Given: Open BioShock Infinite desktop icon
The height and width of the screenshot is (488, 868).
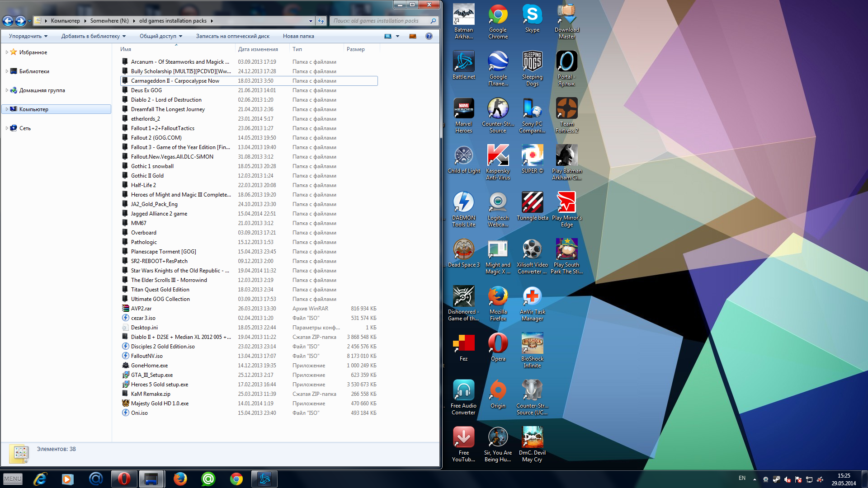Looking at the screenshot, I should 532,350.
